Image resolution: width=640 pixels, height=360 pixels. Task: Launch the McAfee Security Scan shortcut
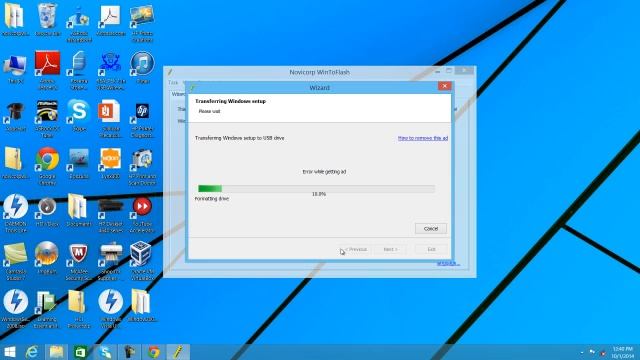tap(79, 261)
